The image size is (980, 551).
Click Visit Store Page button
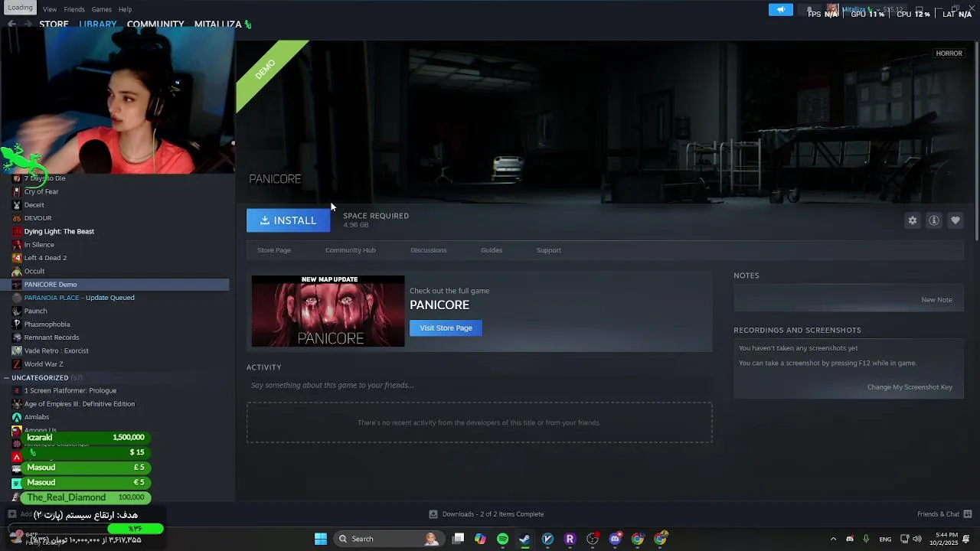(446, 328)
